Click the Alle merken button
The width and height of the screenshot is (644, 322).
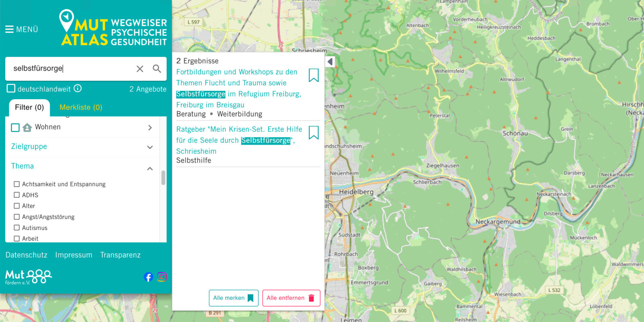click(x=234, y=298)
